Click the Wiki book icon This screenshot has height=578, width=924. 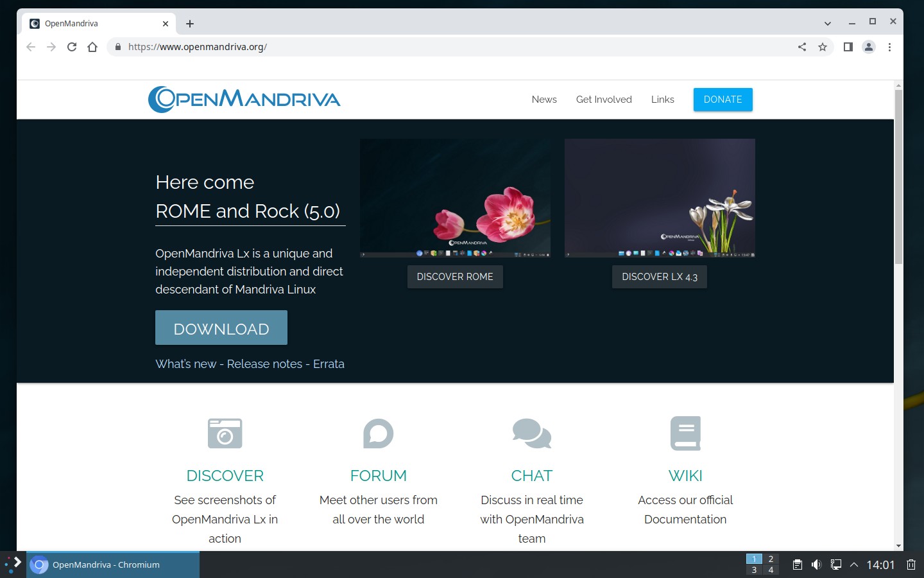pyautogui.click(x=685, y=433)
